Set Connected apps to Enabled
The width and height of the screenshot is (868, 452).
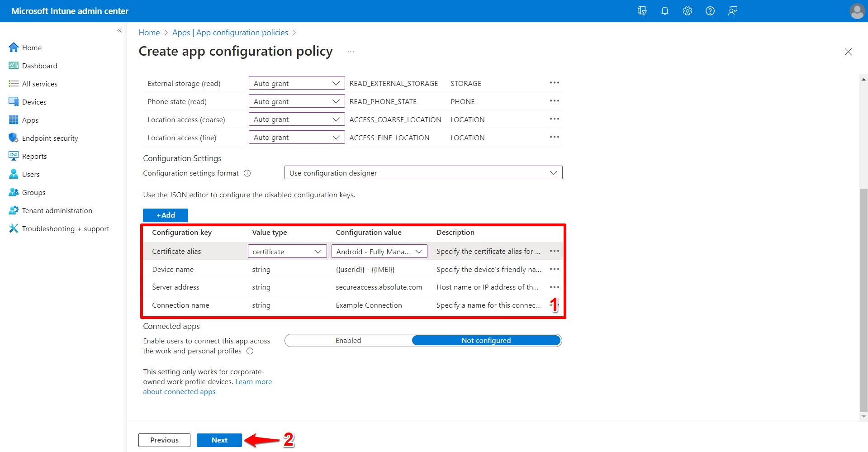coord(348,340)
